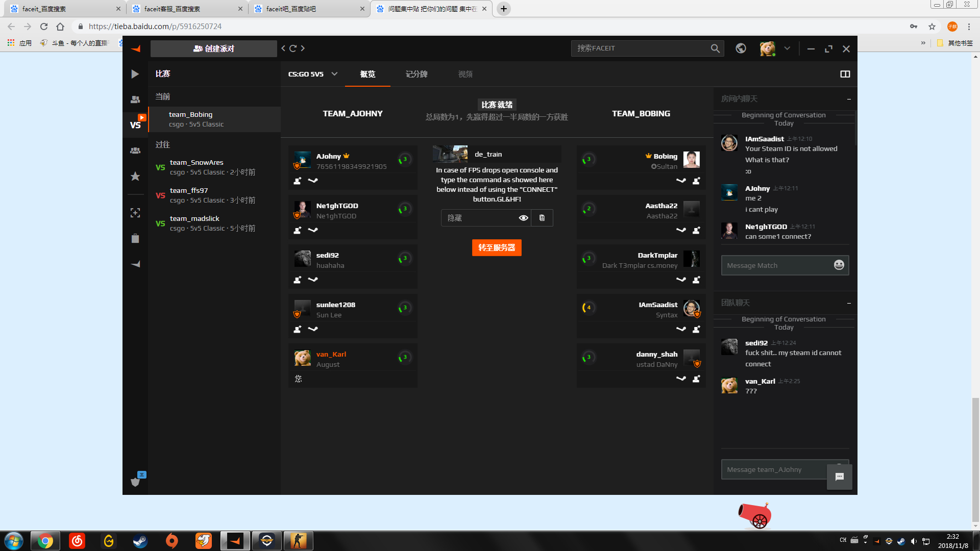Click the clipboard sidebar icon
Viewport: 980px width, 551px height.
135,239
